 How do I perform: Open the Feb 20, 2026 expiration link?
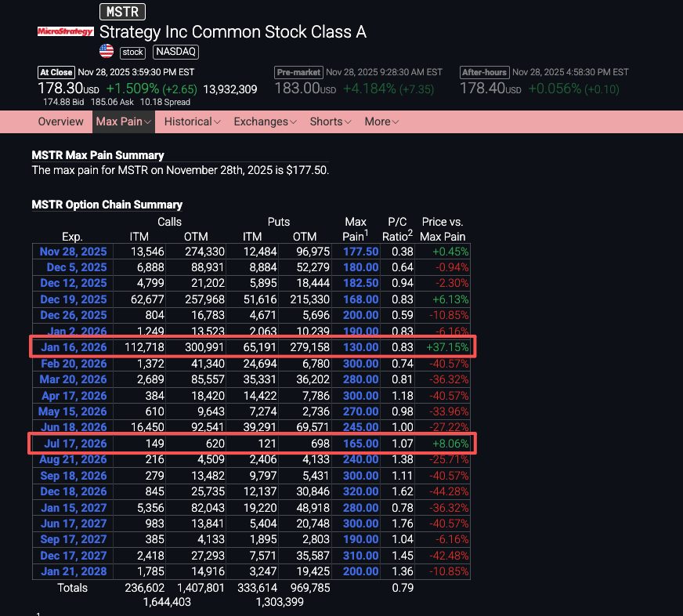(74, 364)
